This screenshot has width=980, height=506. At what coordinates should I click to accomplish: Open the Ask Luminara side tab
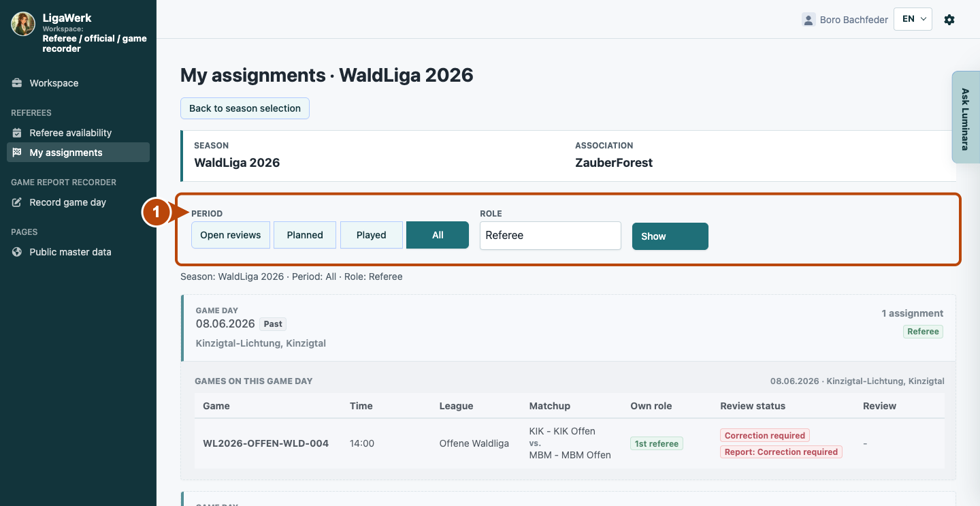tap(965, 117)
